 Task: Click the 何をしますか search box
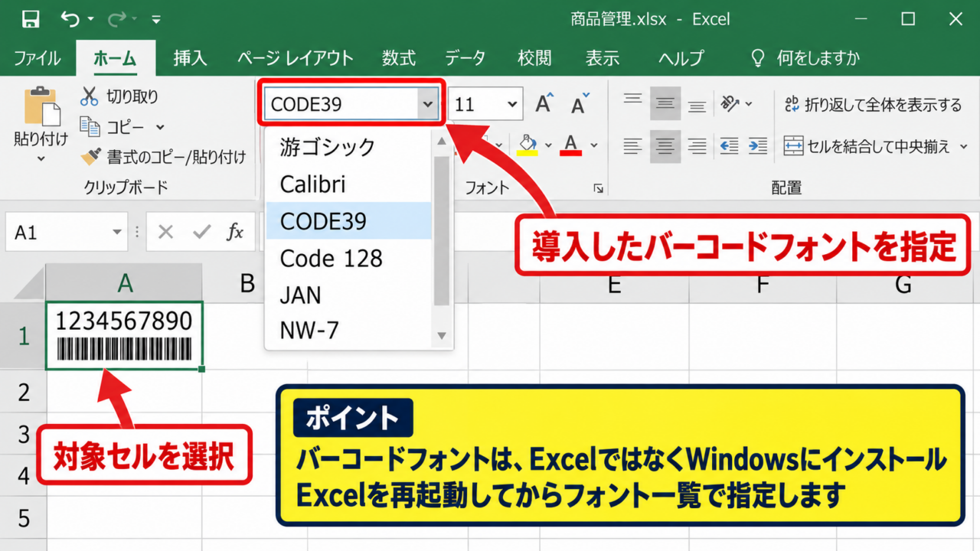coord(806,57)
